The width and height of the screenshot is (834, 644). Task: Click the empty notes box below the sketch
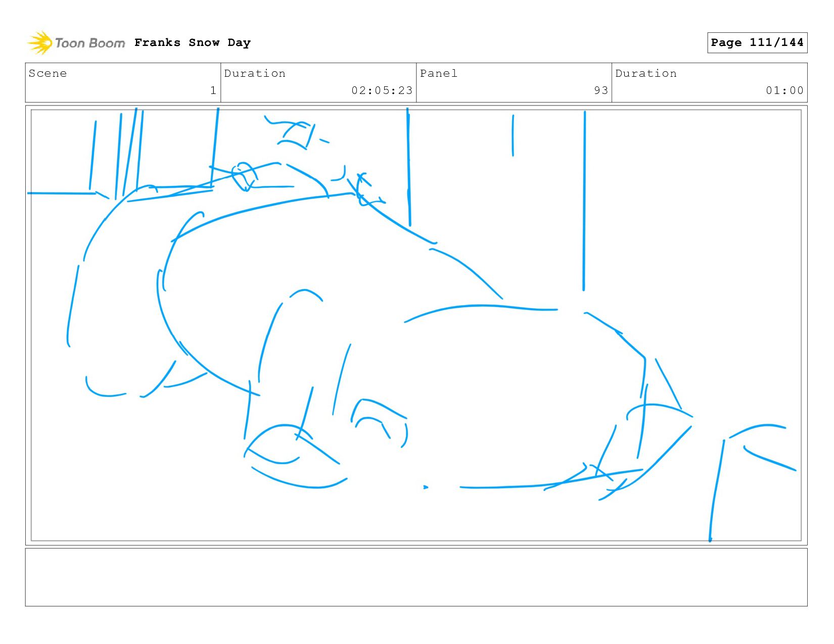(416, 577)
